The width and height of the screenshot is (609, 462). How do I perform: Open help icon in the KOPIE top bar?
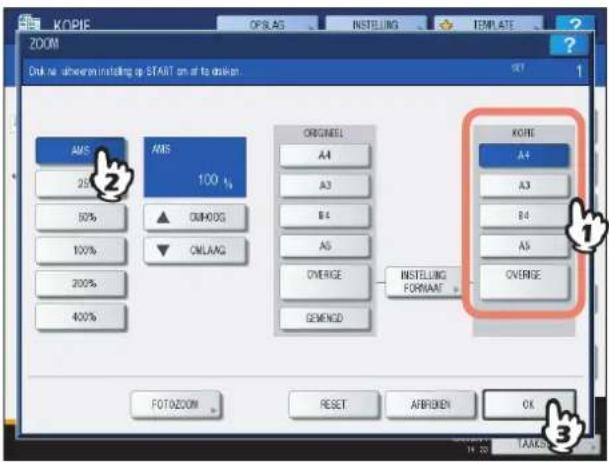[x=575, y=24]
